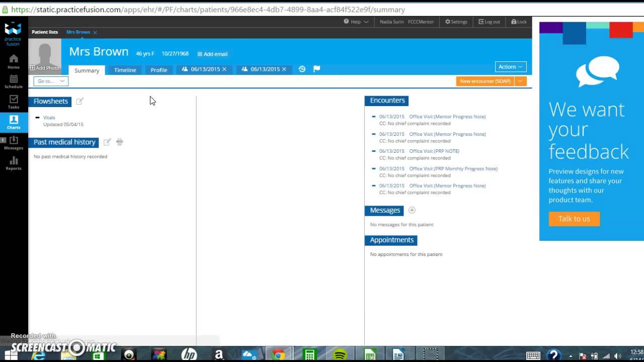This screenshot has height=362, width=644.
Task: Add a photo for Mrs Brown
Action: coord(45,68)
